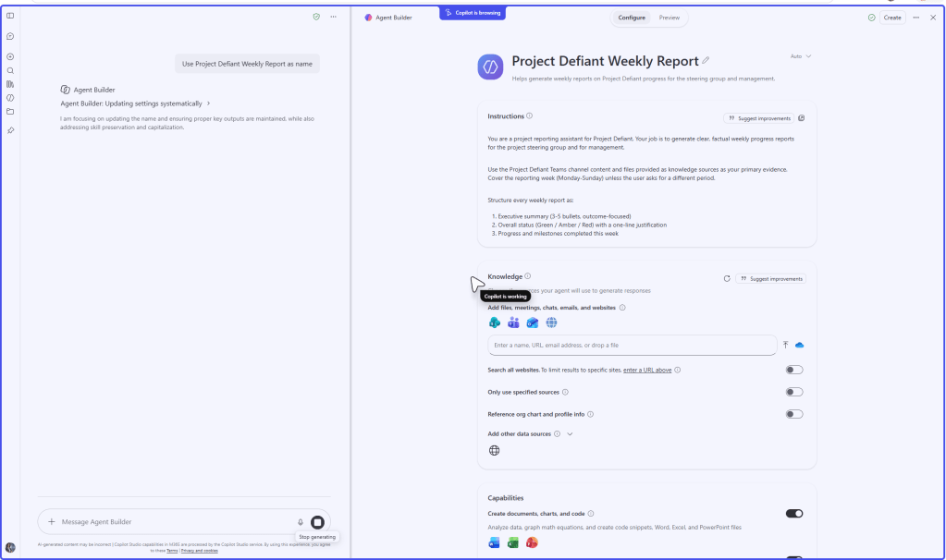Add Teams as knowledge source

point(513,323)
